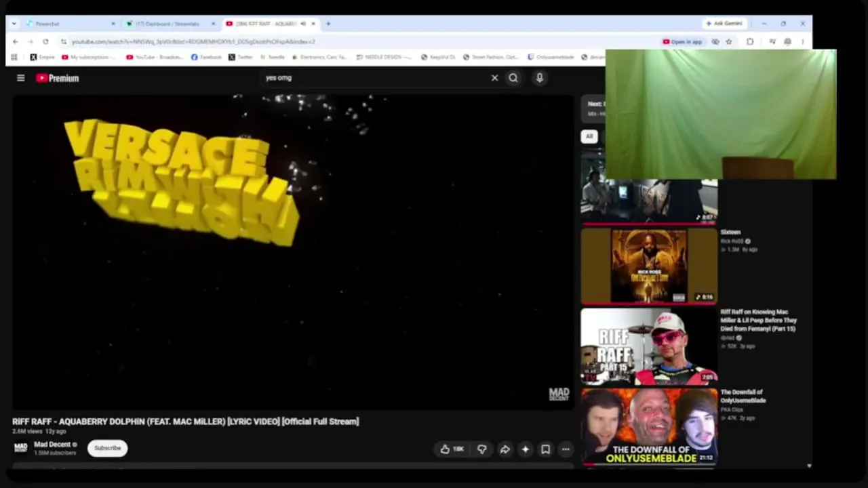Open The Downfall of OnlyUsemeBlade title

click(x=743, y=396)
